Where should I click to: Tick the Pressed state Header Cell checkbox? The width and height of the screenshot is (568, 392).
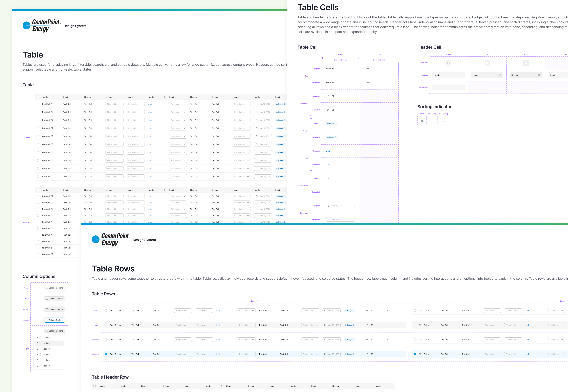coord(526,63)
